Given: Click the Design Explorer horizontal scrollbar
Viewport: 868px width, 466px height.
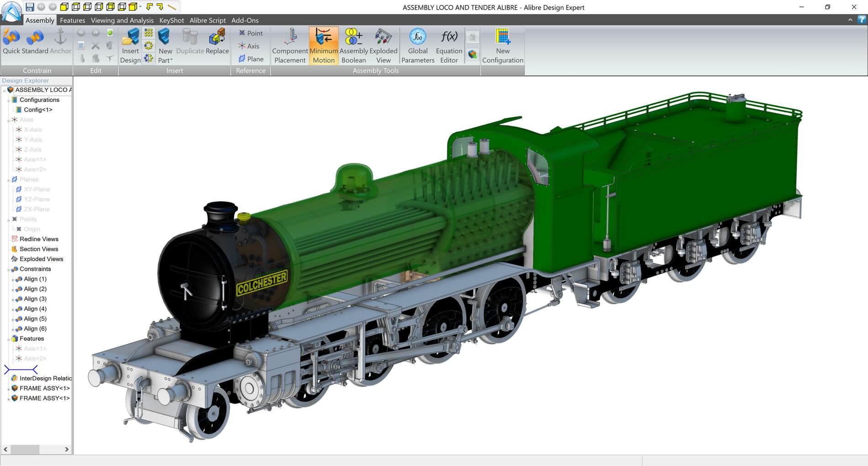Looking at the screenshot, I should [x=36, y=450].
